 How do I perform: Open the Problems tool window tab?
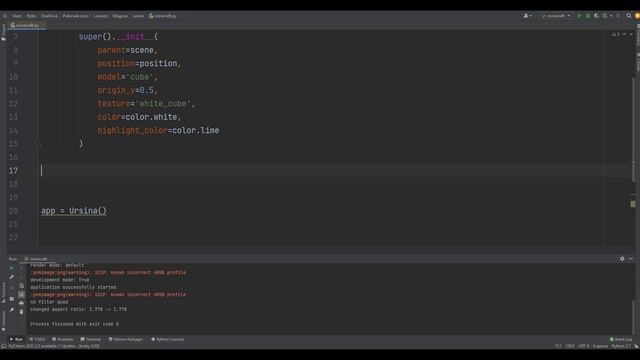click(62, 339)
